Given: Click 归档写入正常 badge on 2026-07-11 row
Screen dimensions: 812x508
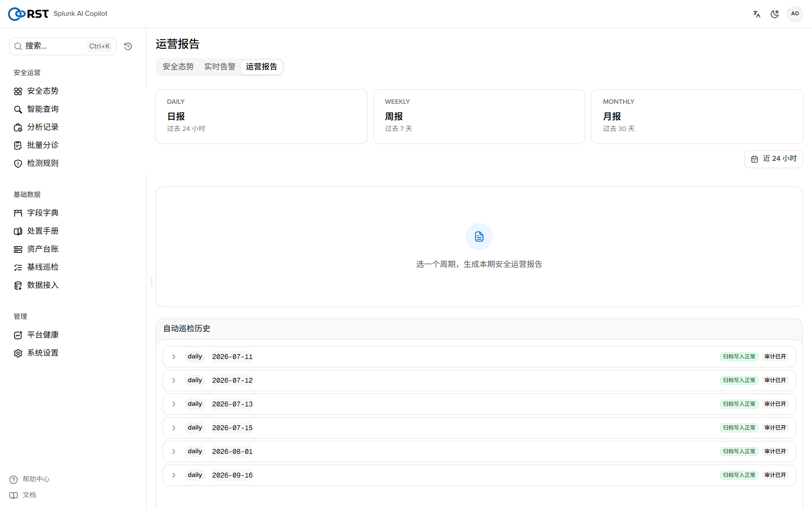Looking at the screenshot, I should [739, 356].
